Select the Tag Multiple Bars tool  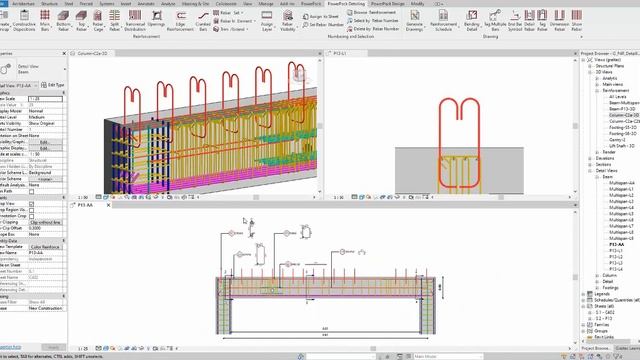pos(495,20)
